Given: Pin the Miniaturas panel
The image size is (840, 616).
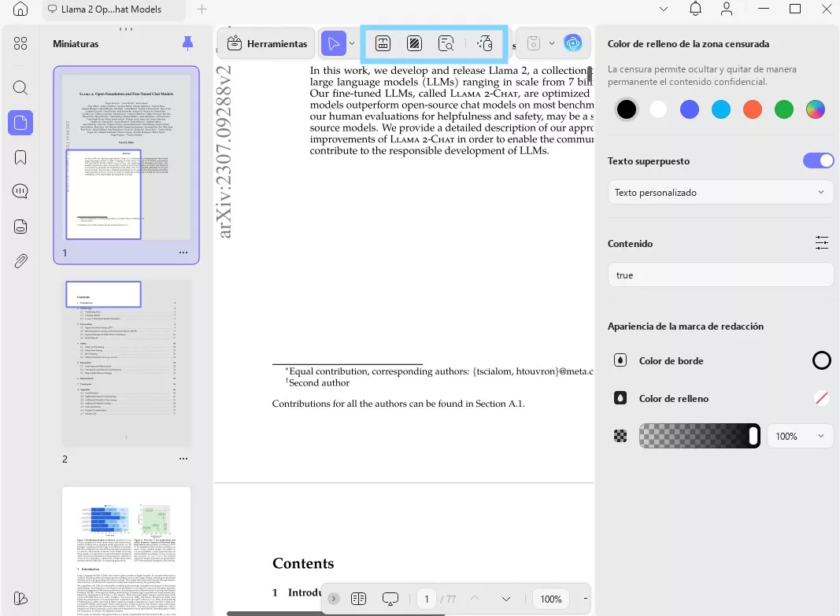Looking at the screenshot, I should point(187,43).
